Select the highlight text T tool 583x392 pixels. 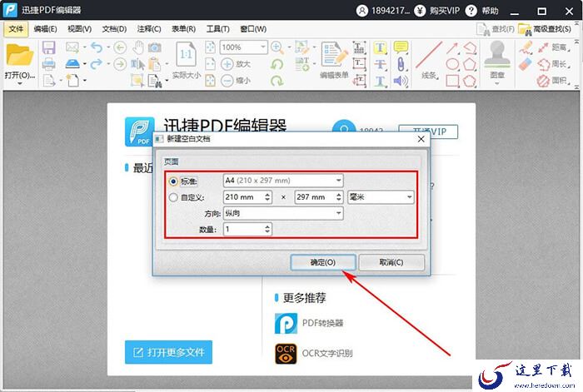pyautogui.click(x=380, y=47)
